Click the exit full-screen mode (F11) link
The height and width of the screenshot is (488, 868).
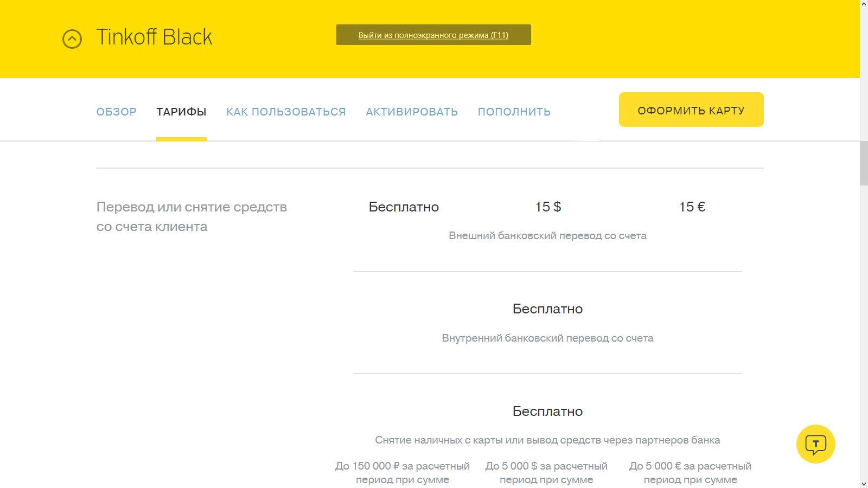click(433, 35)
